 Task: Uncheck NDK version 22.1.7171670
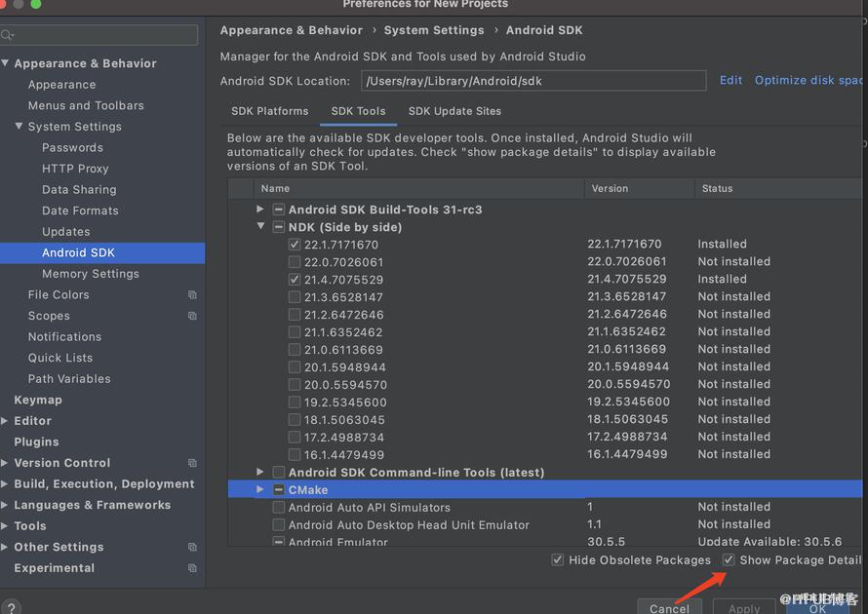(295, 245)
